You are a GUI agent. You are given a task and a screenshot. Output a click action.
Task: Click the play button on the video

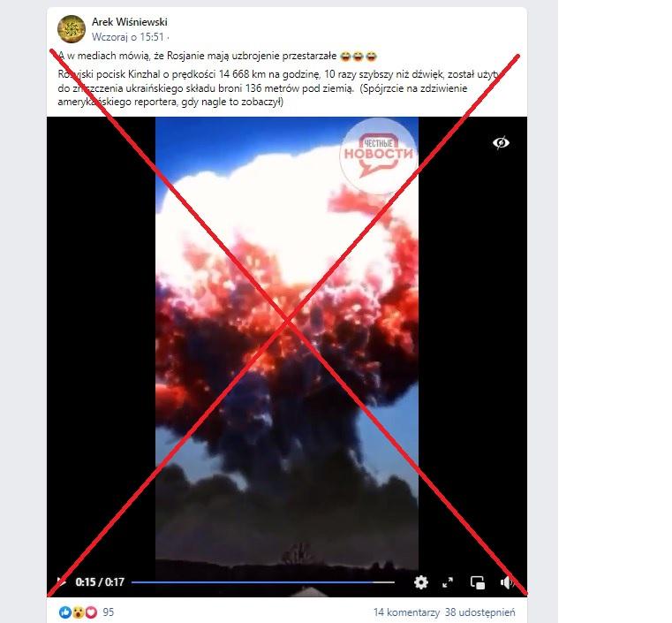[x=61, y=581]
